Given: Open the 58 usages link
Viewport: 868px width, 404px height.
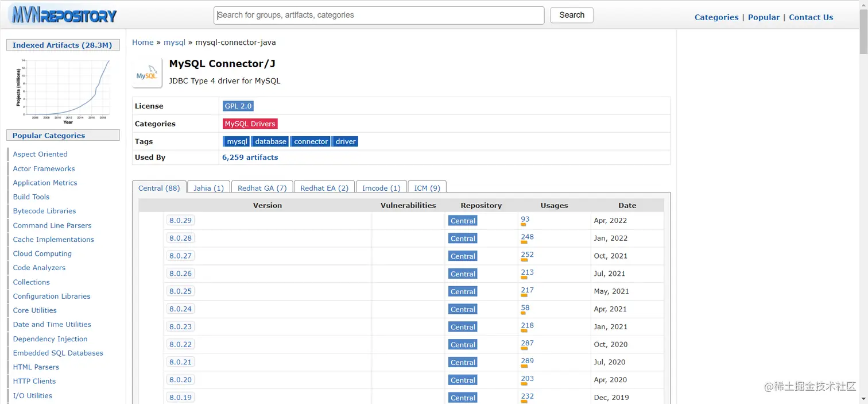Looking at the screenshot, I should 525,308.
